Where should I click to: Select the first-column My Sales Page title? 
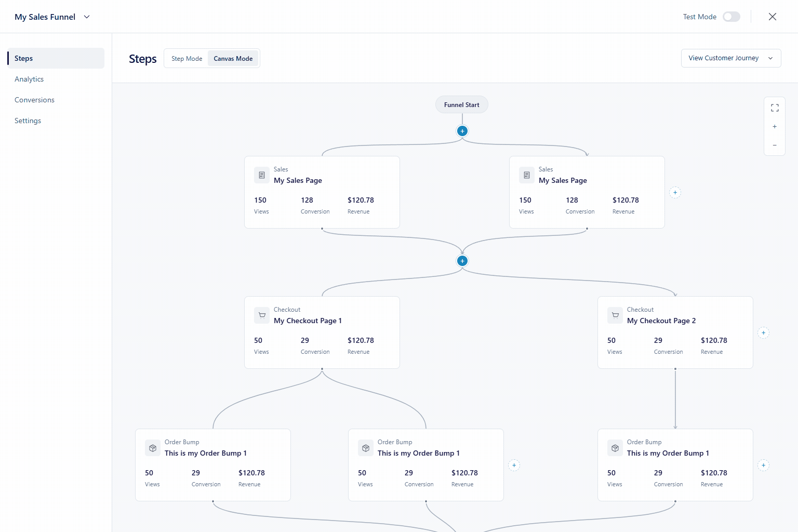298,180
